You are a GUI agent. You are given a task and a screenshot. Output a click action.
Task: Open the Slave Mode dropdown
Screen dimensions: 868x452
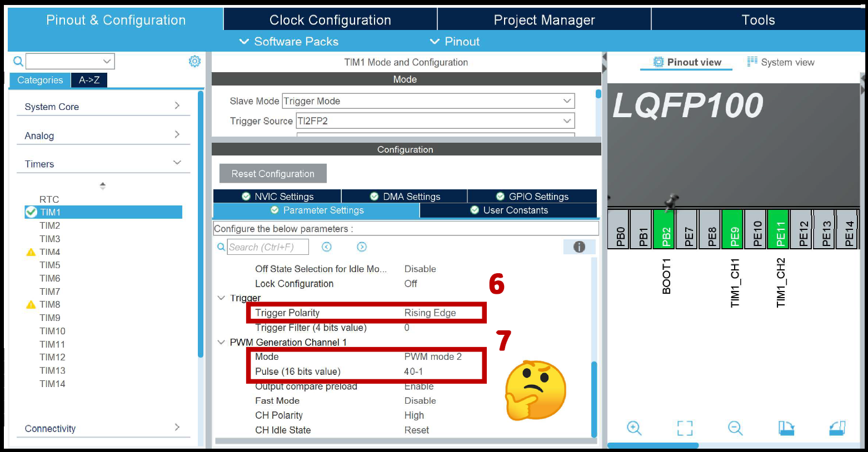point(428,101)
